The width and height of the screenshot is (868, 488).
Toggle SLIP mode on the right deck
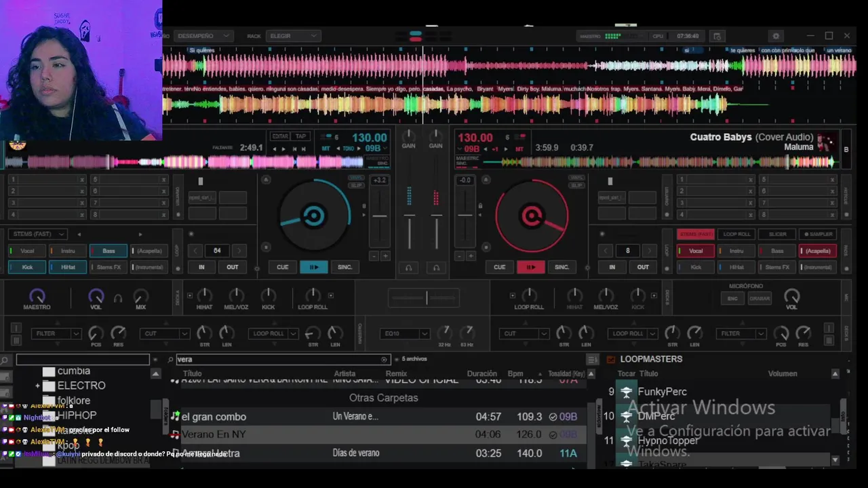pos(577,185)
